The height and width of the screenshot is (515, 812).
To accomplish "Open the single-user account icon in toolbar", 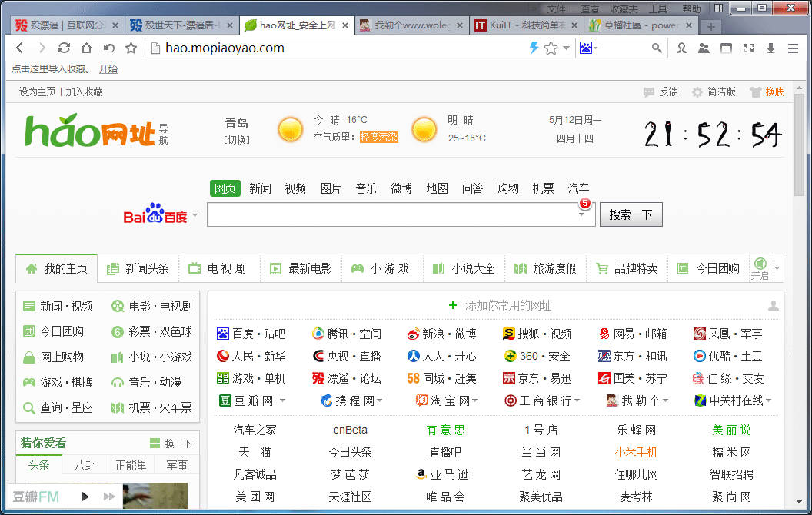I will click(x=681, y=48).
